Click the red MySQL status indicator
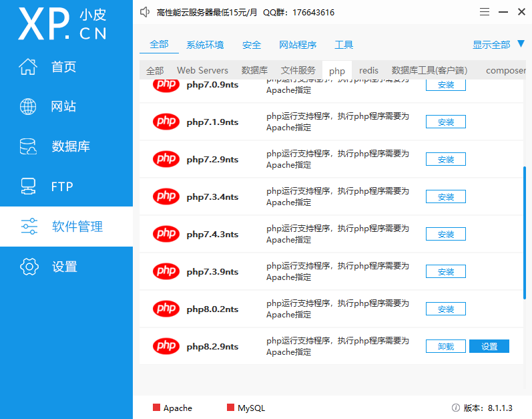The width and height of the screenshot is (532, 419). coord(230,408)
